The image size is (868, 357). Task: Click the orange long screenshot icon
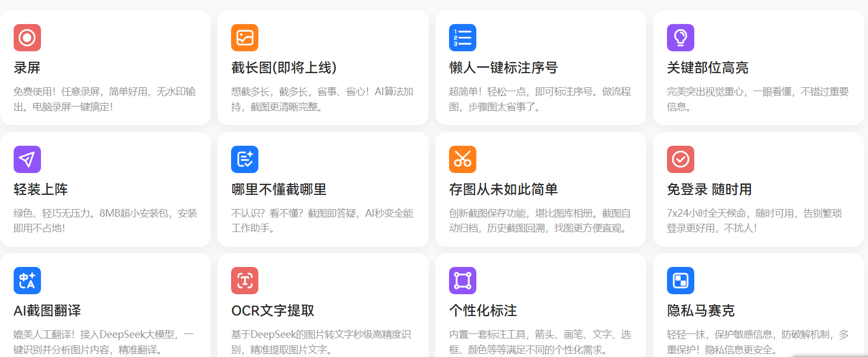click(245, 38)
